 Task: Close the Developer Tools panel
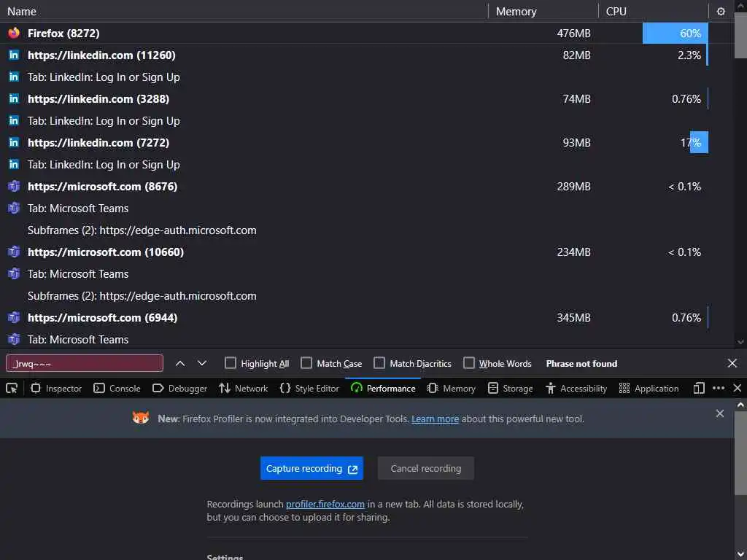click(738, 389)
